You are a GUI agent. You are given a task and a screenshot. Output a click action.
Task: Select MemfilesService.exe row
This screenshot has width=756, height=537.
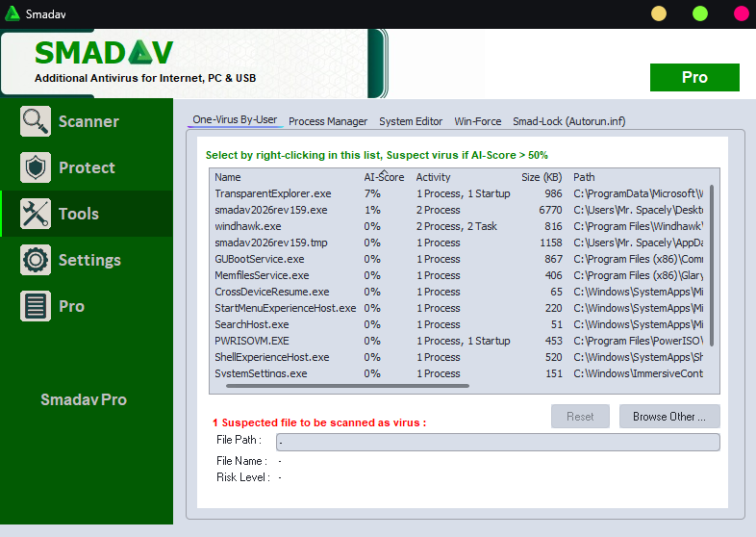click(458, 275)
